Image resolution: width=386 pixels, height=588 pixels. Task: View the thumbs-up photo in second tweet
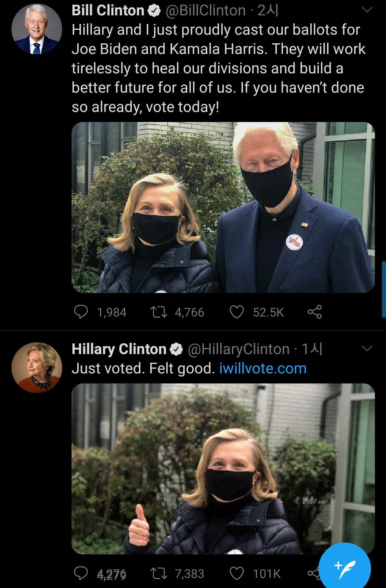[x=223, y=469]
